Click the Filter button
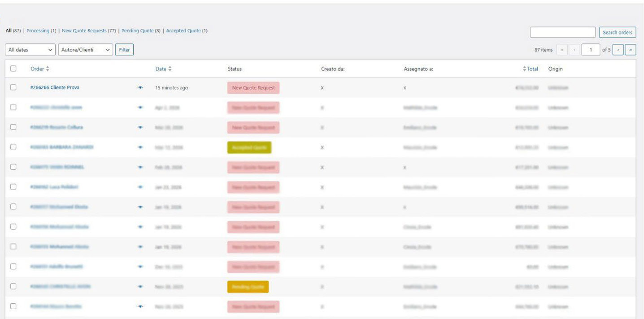 pos(124,50)
